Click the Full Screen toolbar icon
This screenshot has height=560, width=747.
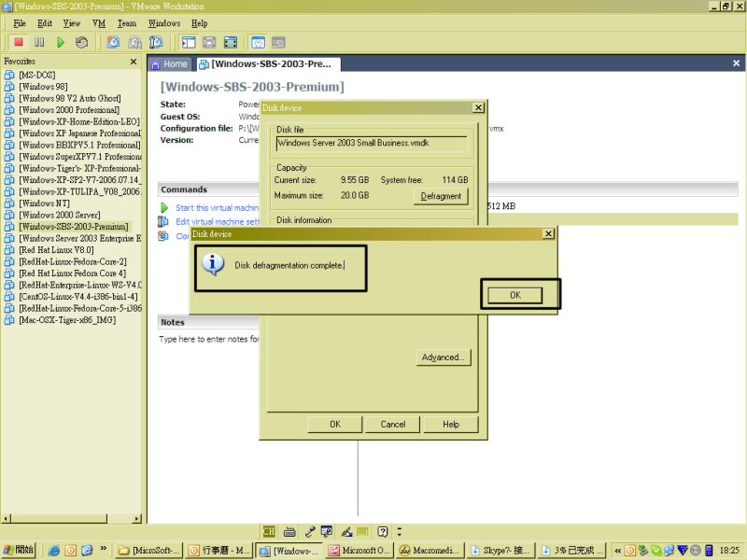coord(231,42)
